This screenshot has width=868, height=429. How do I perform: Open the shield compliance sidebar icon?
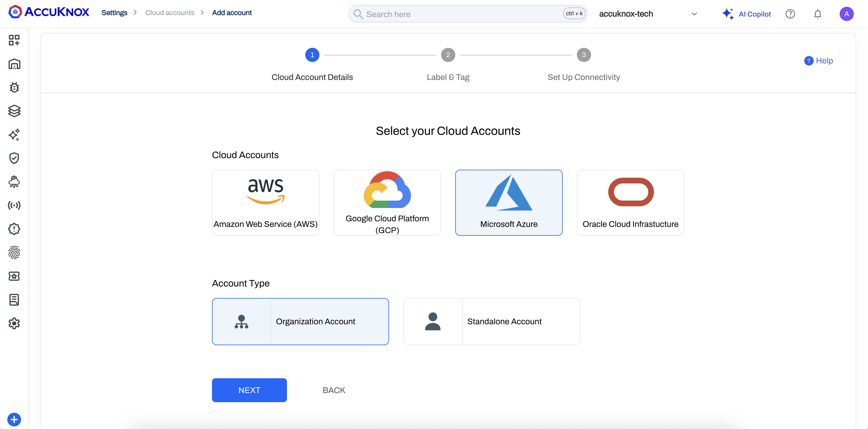point(14,158)
